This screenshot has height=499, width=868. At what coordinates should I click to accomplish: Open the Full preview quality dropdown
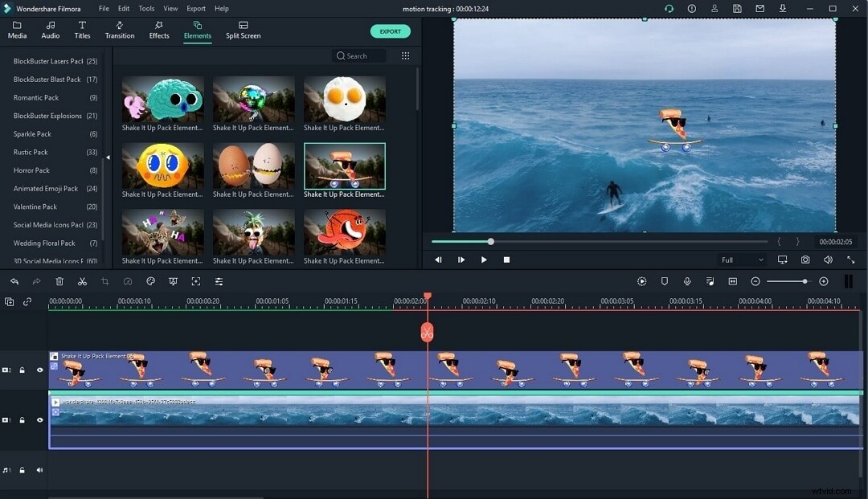(x=741, y=260)
